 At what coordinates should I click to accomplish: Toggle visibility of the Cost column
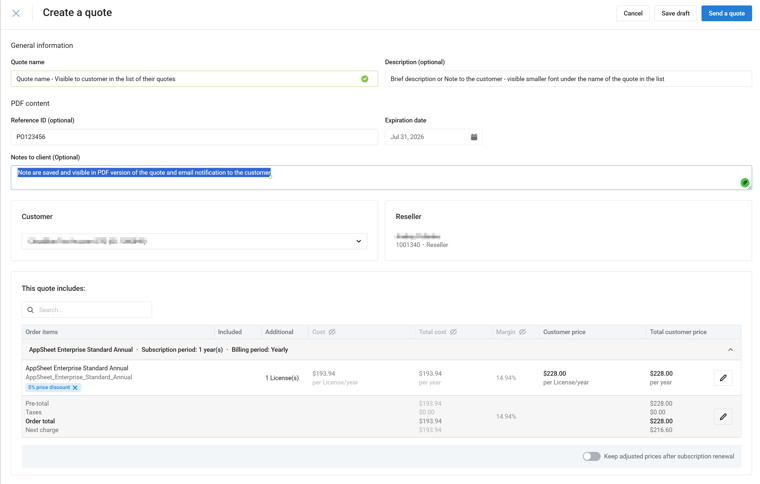332,332
